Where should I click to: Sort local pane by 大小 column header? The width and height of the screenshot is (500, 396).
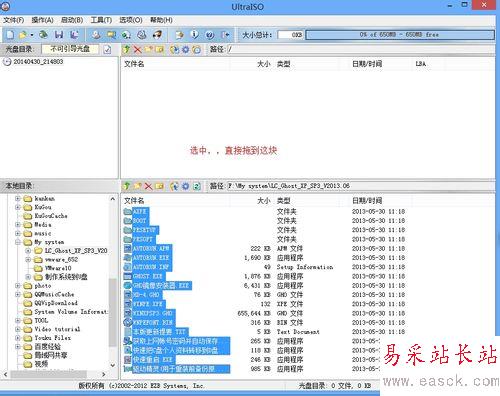(x=264, y=201)
